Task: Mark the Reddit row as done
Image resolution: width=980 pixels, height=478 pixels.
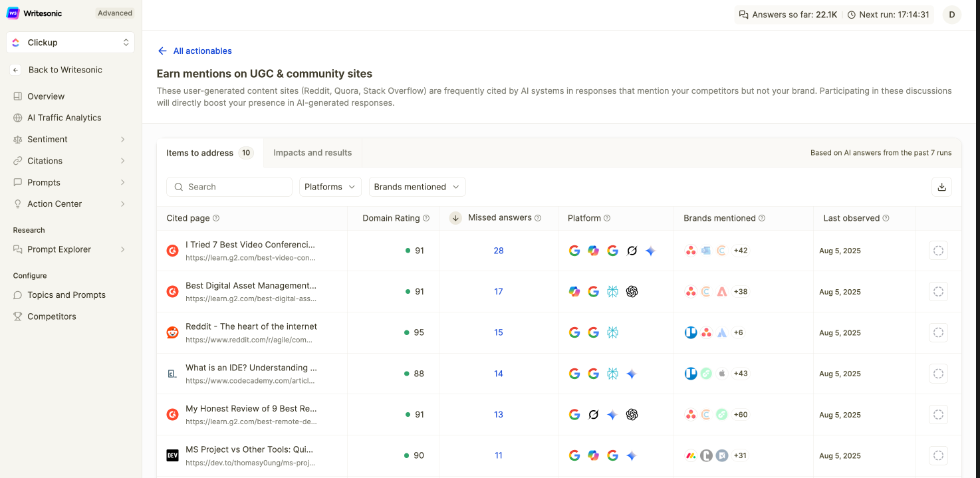Action: tap(938, 332)
